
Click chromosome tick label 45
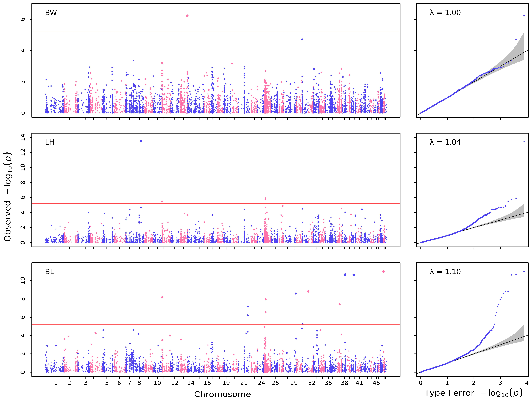[376, 383]
